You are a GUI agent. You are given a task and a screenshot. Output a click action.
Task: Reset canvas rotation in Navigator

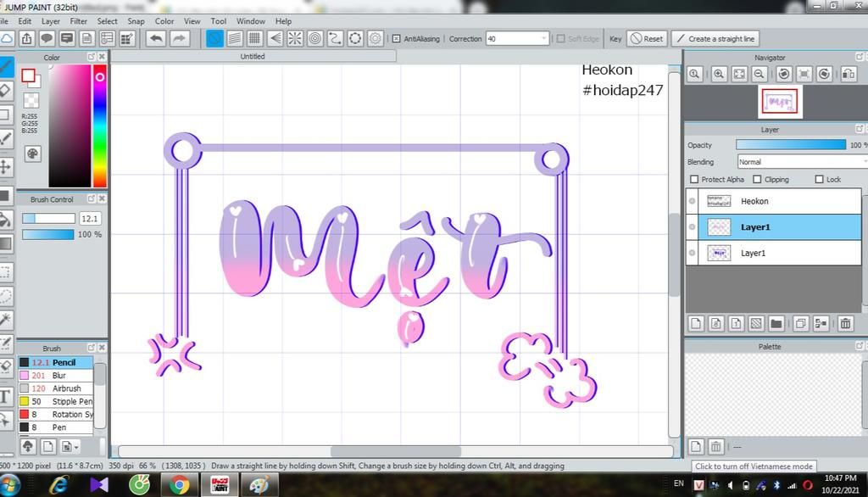pos(804,74)
